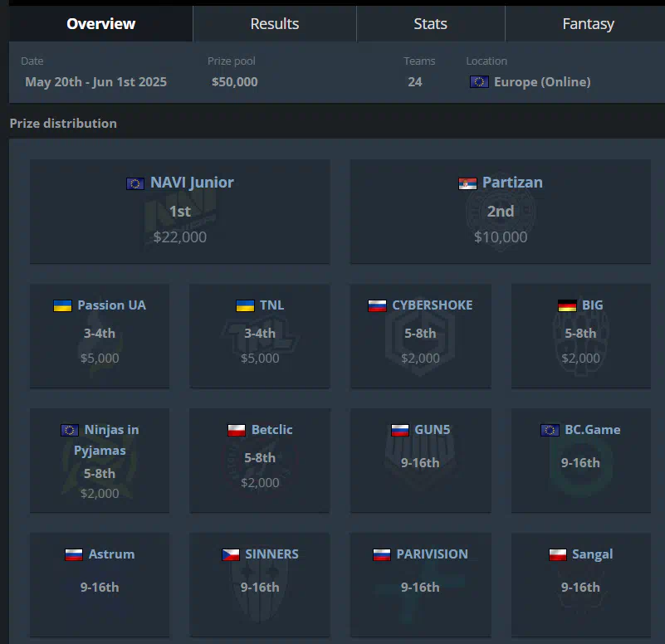The height and width of the screenshot is (644, 665).
Task: Open the Fantasy tab
Action: coord(588,24)
